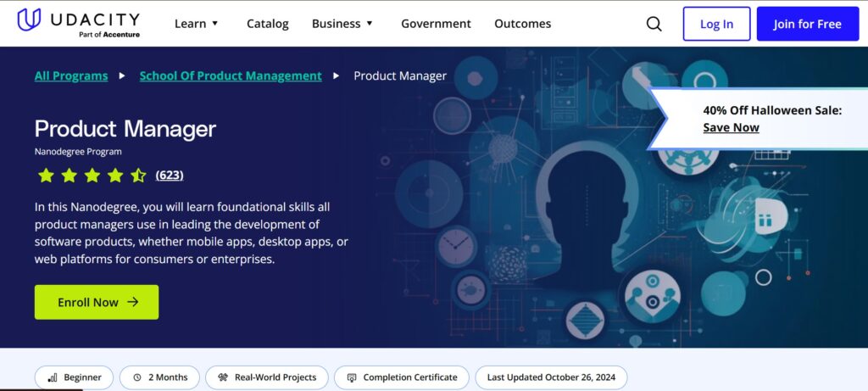Go to the Government menu item
Image resolution: width=868 pixels, height=391 pixels.
point(436,24)
